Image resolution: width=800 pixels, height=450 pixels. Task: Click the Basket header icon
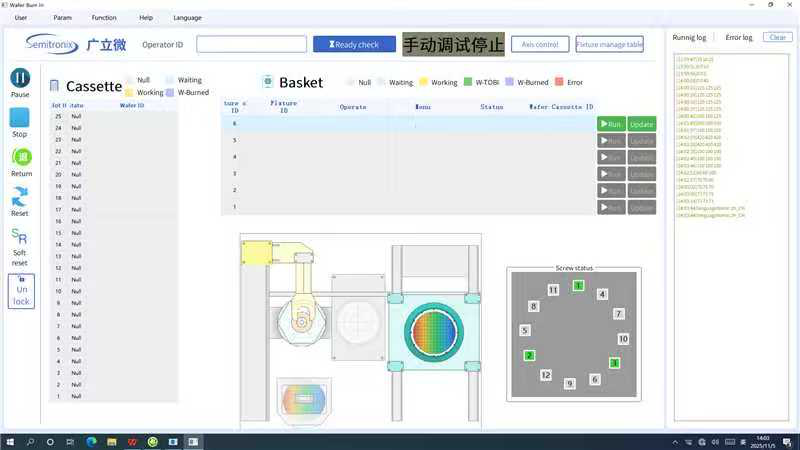[x=267, y=82]
